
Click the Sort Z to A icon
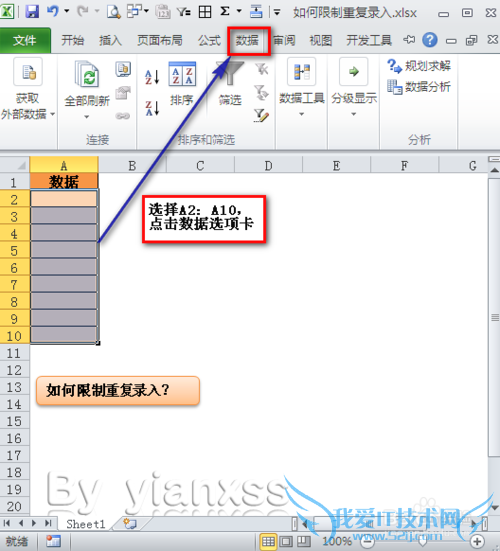pos(152,108)
